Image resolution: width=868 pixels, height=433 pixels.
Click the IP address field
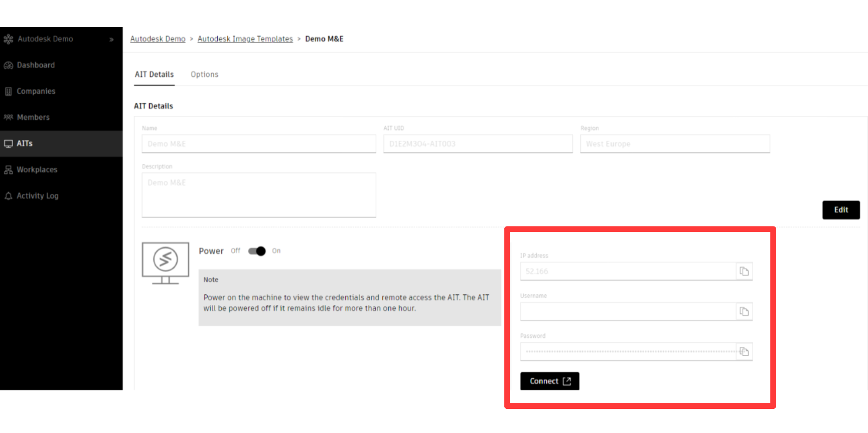tap(628, 271)
